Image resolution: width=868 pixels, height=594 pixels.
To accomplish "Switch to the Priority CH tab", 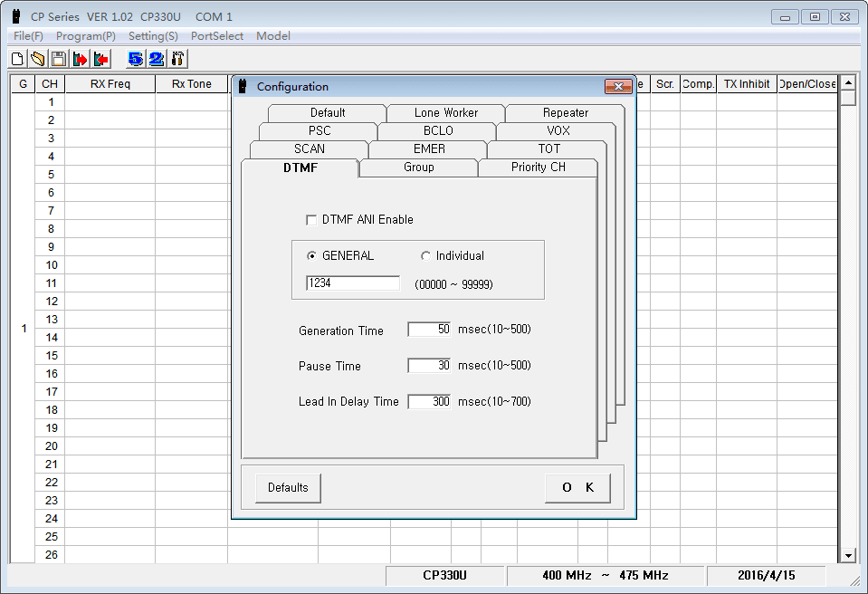I will 538,168.
